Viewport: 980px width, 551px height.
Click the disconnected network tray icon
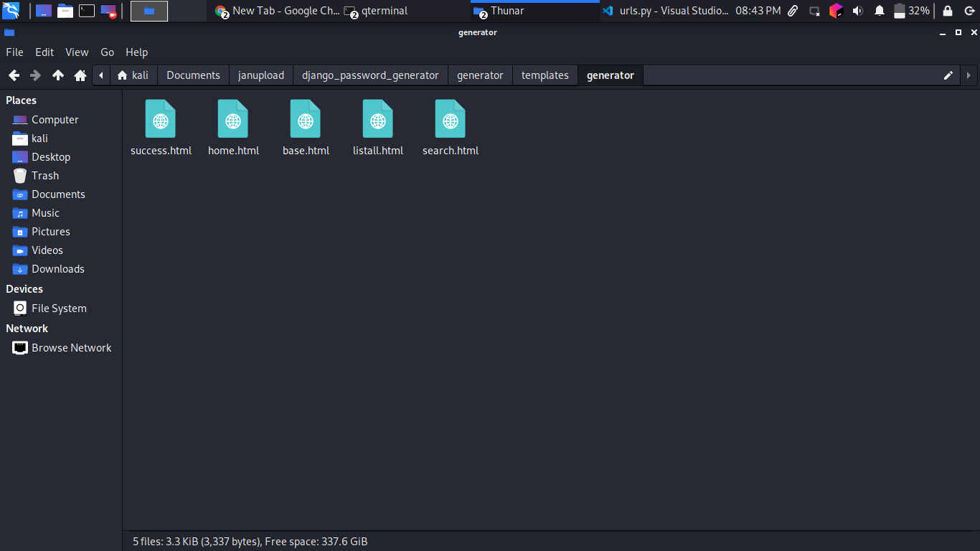tap(814, 11)
